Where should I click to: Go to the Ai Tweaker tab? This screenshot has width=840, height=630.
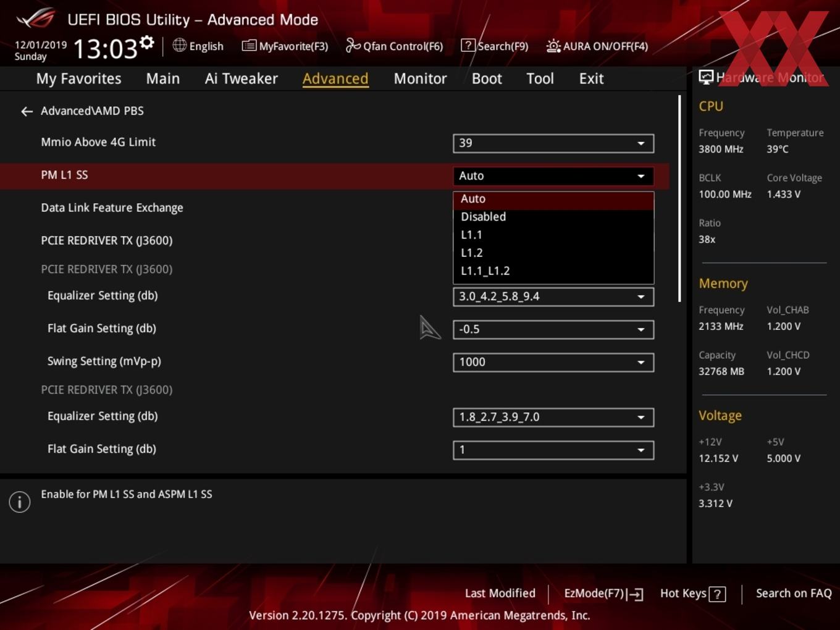pos(241,78)
